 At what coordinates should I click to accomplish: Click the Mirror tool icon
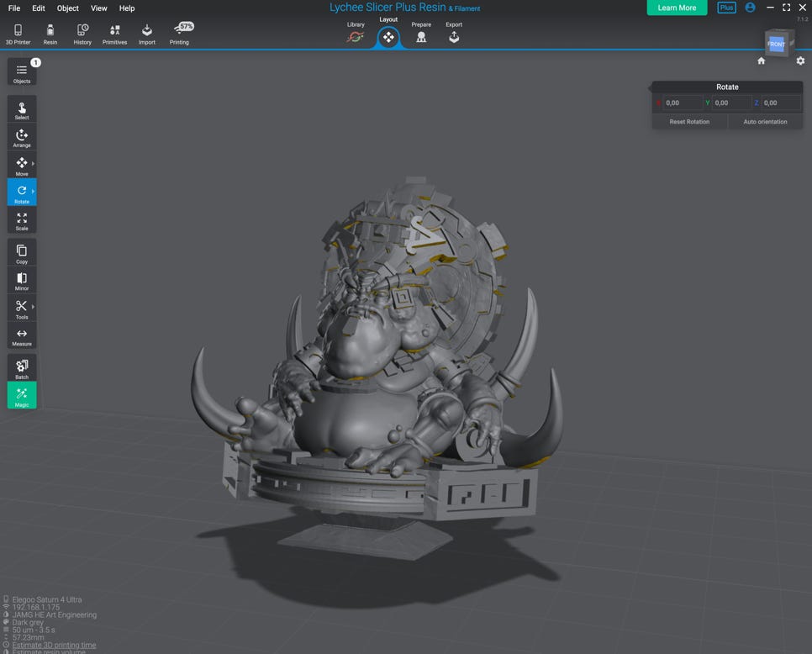22,280
